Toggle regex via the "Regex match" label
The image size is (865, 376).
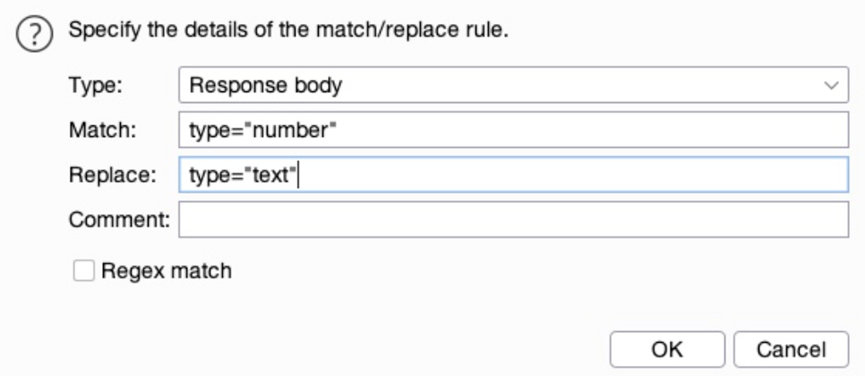pos(166,271)
